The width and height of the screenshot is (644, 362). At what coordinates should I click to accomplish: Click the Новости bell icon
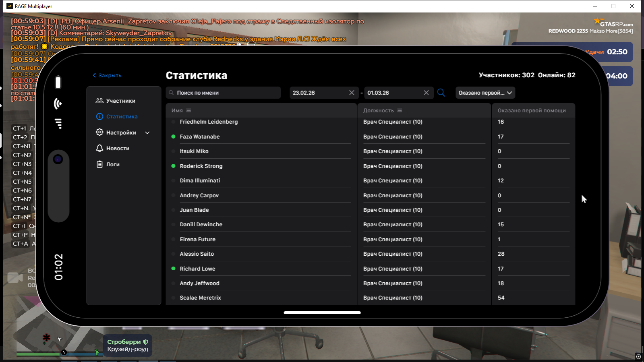[x=99, y=148]
